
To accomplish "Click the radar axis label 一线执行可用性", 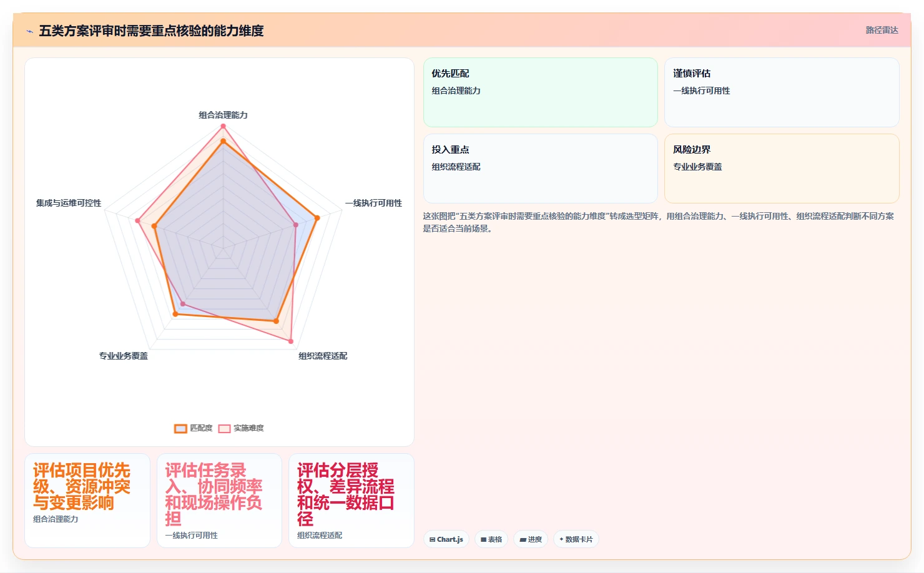I will point(374,203).
